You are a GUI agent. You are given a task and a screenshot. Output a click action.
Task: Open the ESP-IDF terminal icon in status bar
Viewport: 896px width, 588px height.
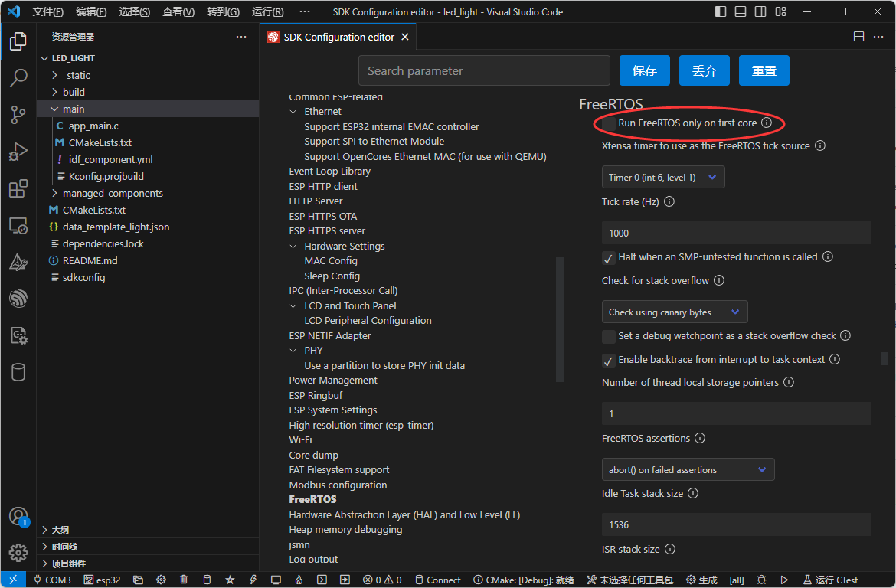(322, 580)
